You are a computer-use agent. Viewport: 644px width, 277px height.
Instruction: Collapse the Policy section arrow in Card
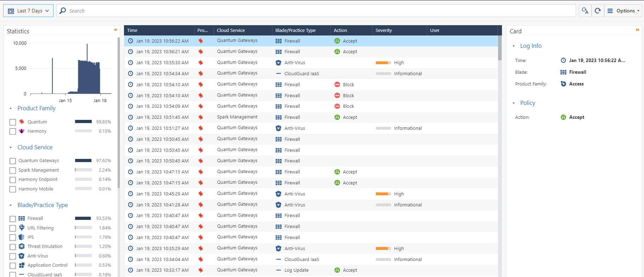(514, 103)
